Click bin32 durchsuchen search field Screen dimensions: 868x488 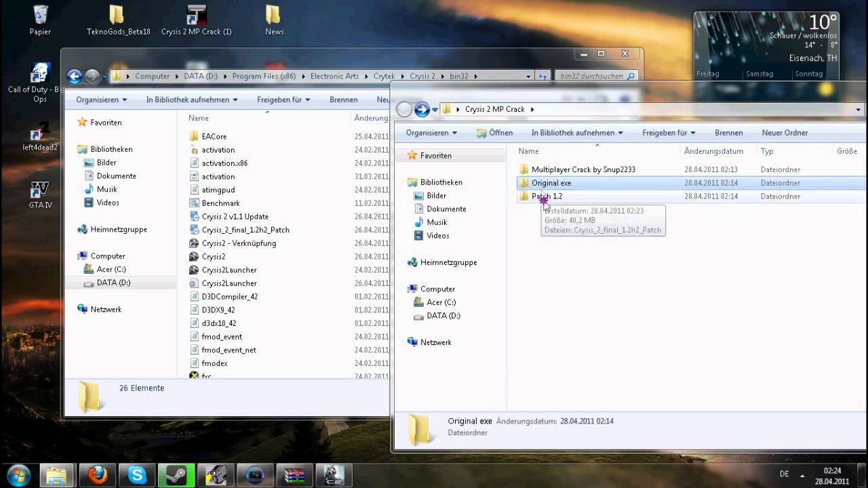[597, 77]
